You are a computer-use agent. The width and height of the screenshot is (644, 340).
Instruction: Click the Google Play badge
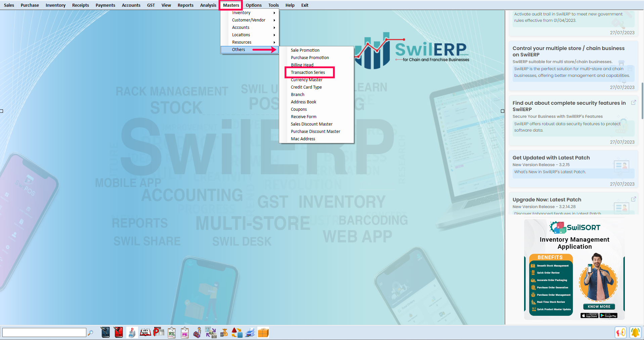pos(608,315)
